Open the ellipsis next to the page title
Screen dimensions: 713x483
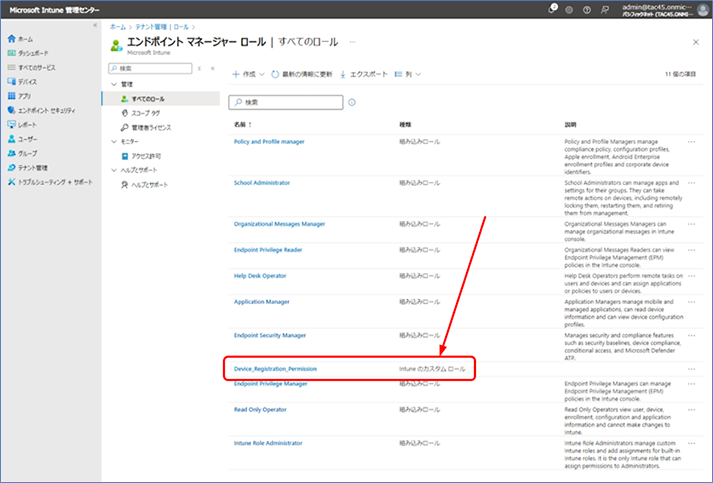352,42
